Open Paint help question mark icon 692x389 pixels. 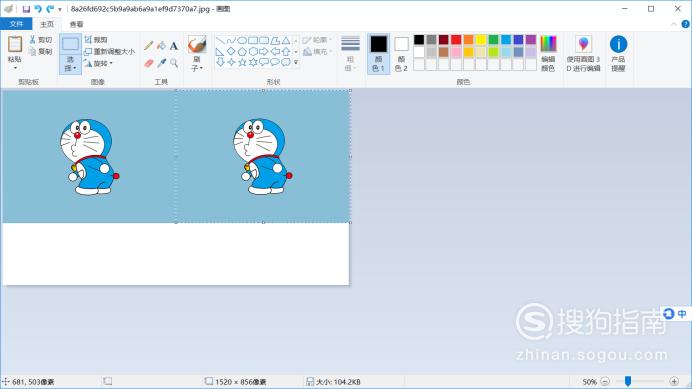coord(685,24)
